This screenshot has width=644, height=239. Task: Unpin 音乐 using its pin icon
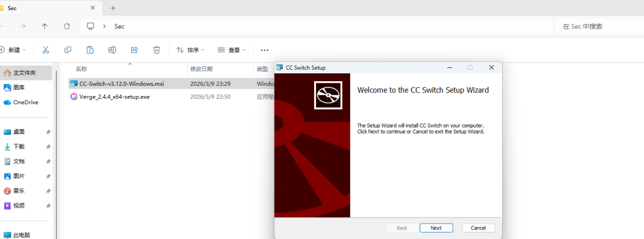point(48,191)
